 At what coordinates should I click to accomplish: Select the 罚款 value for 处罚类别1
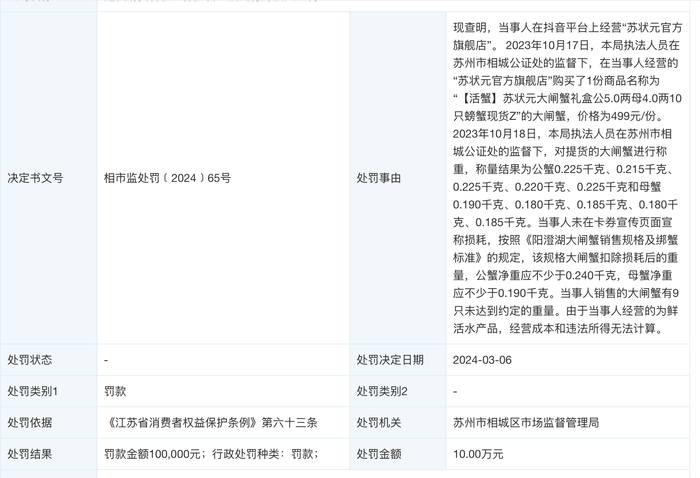pyautogui.click(x=115, y=391)
